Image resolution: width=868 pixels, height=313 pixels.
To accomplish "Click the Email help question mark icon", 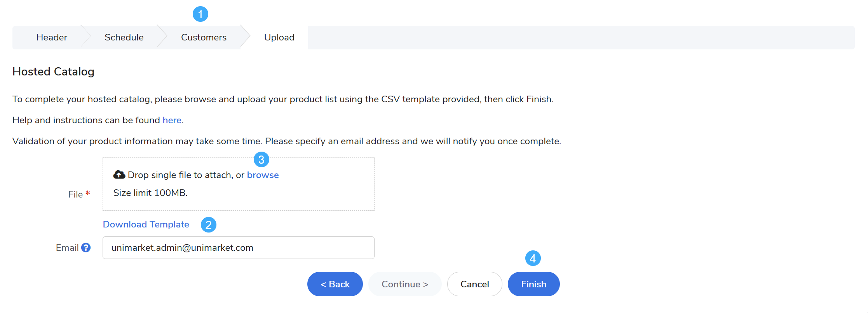I will pos(86,248).
